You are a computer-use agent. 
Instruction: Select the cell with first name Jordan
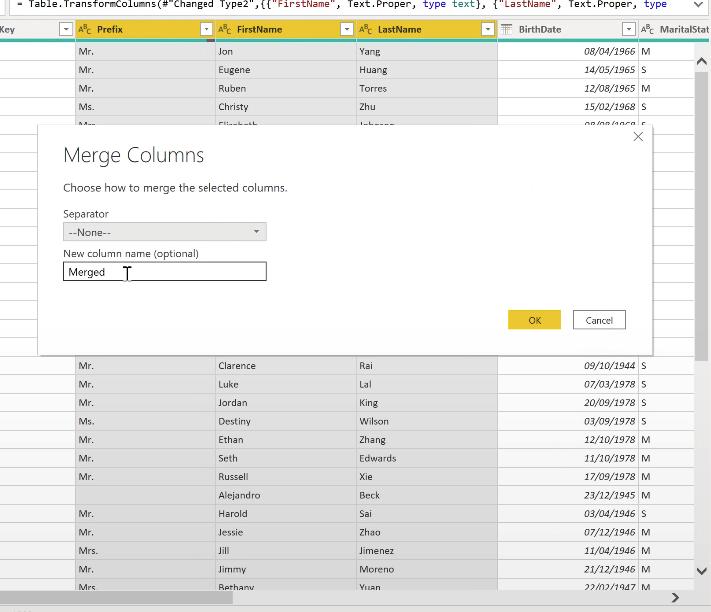286,403
